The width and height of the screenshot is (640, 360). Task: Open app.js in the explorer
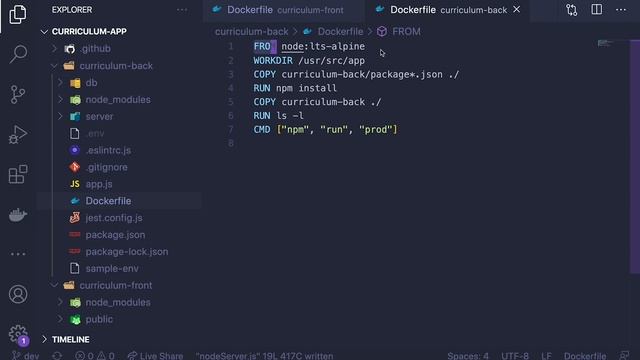coord(99,184)
